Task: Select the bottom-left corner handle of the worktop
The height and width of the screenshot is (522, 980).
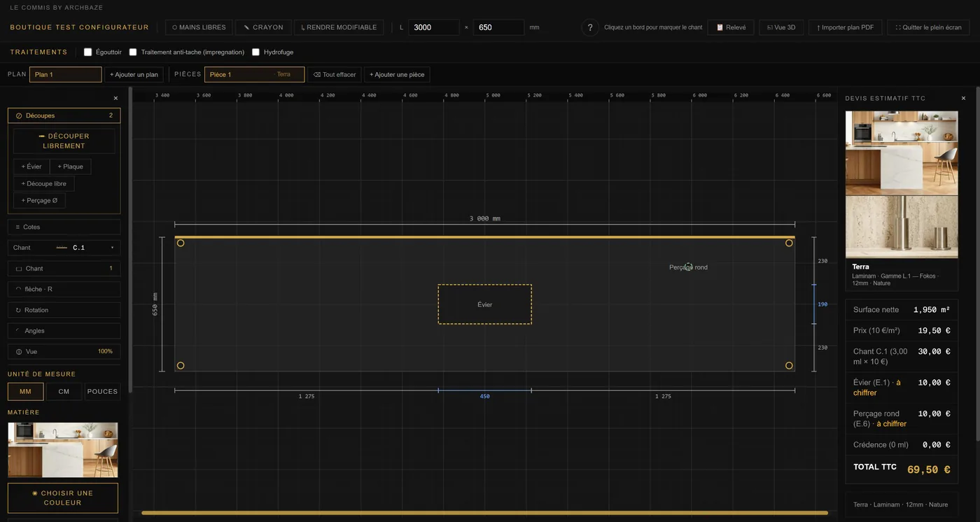Action: tap(181, 365)
